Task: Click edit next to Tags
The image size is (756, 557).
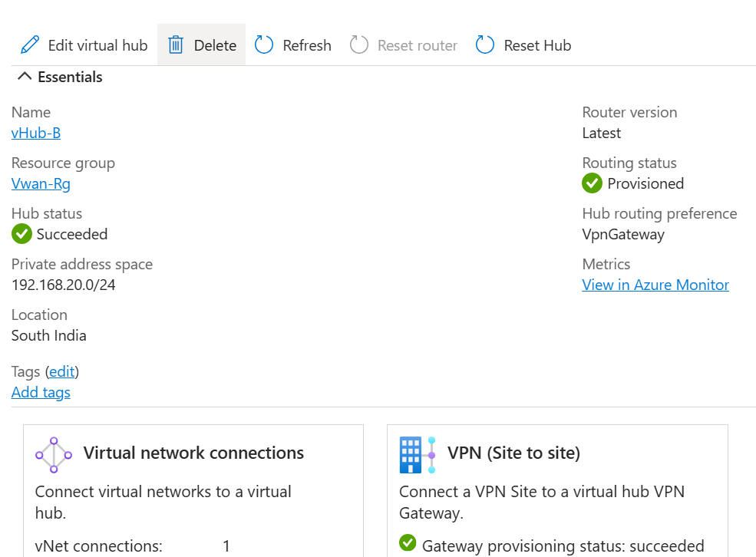Action: click(x=61, y=371)
